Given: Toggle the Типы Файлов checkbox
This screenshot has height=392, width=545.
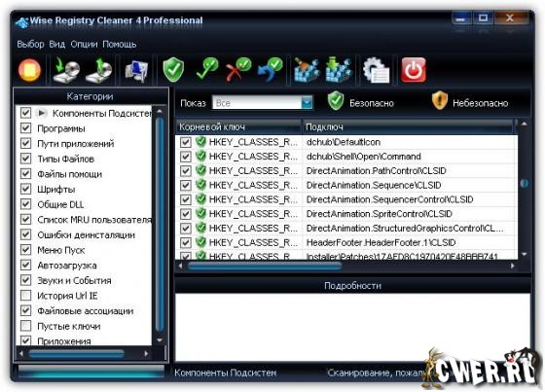Looking at the screenshot, I should [25, 159].
